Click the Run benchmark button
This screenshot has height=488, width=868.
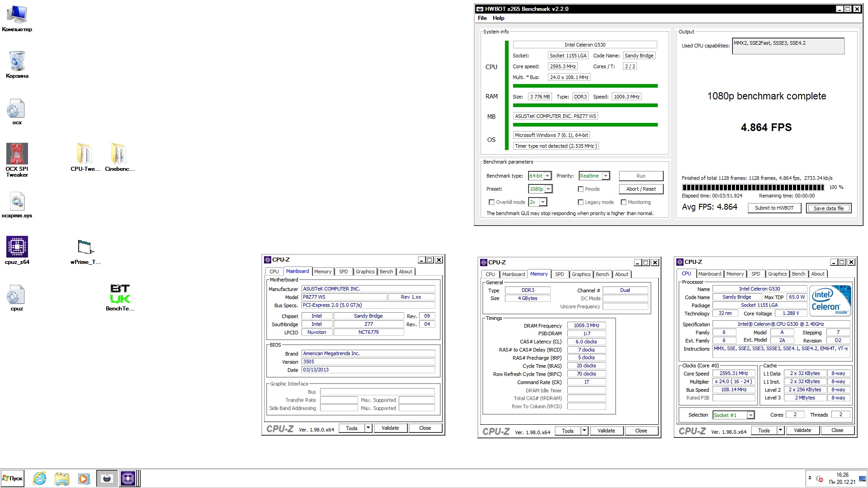coord(641,176)
